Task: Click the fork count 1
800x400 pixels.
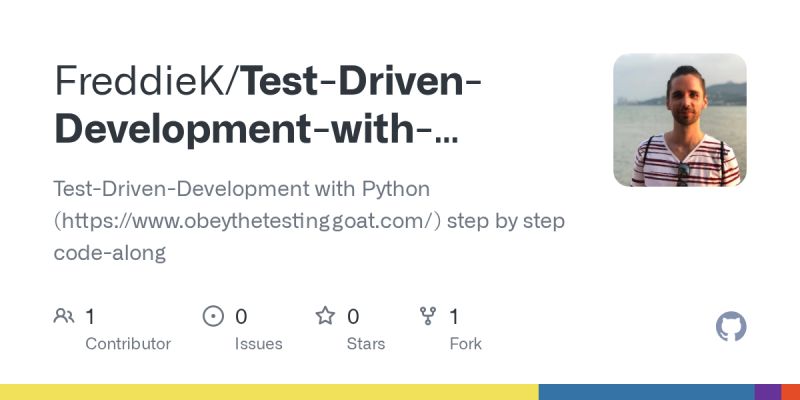Action: click(x=454, y=317)
